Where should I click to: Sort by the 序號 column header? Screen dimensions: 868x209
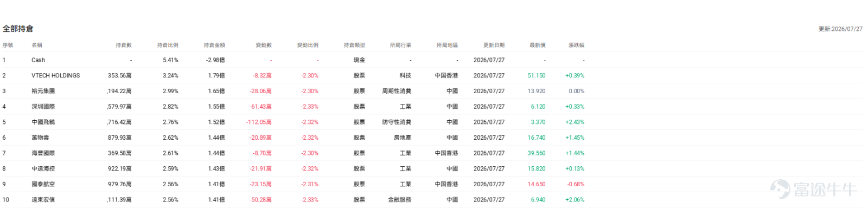(x=8, y=45)
